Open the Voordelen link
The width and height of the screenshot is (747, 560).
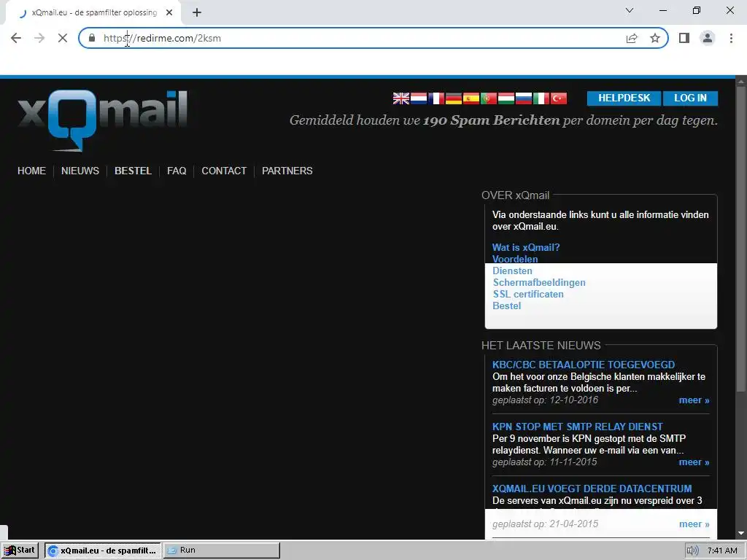point(515,259)
